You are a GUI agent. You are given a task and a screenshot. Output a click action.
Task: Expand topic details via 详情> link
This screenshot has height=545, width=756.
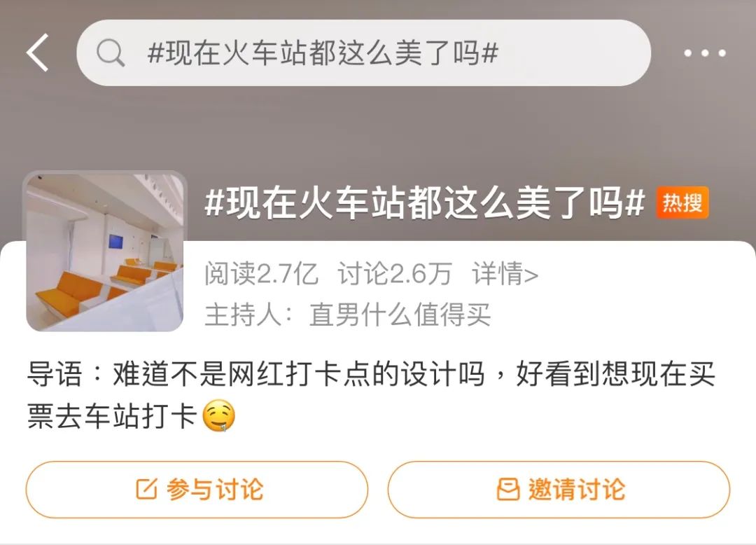point(505,273)
